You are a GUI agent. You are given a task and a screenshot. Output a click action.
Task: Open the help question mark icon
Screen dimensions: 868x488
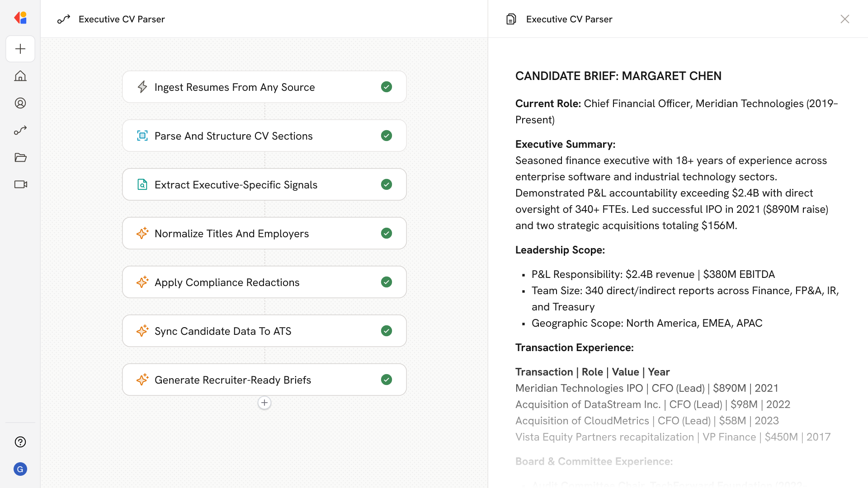click(x=20, y=442)
